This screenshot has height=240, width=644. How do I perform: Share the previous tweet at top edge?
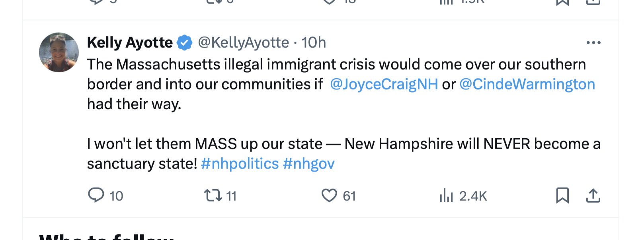pyautogui.click(x=593, y=2)
